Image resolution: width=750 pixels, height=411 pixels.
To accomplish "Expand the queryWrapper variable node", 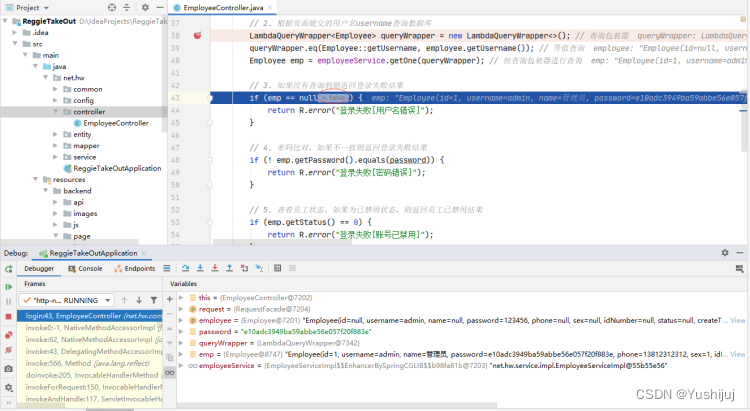I will point(181,343).
